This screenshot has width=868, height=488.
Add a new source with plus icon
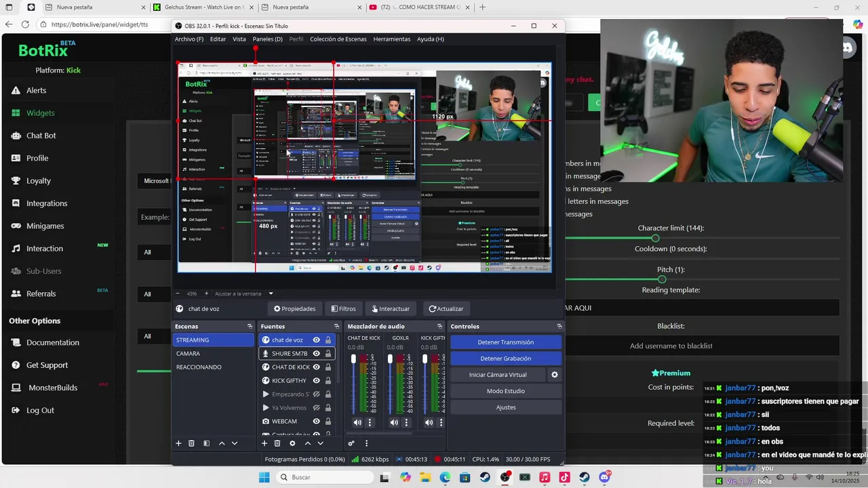tap(264, 443)
